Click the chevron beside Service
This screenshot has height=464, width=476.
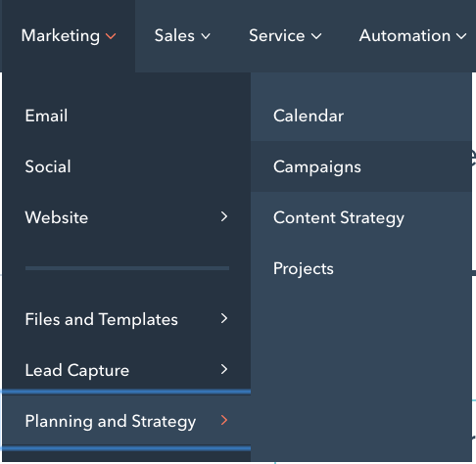(316, 36)
